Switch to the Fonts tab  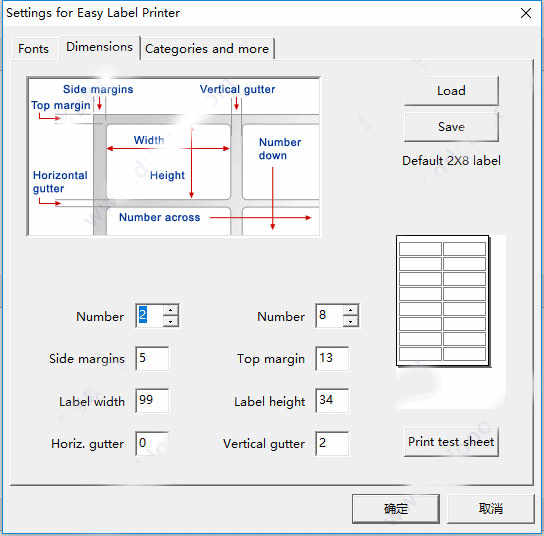tap(33, 49)
